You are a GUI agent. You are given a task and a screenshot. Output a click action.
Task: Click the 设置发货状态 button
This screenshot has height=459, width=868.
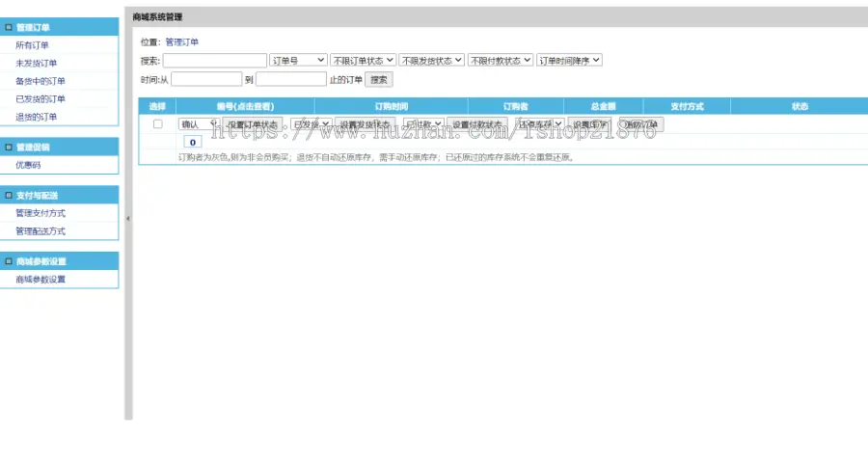365,124
